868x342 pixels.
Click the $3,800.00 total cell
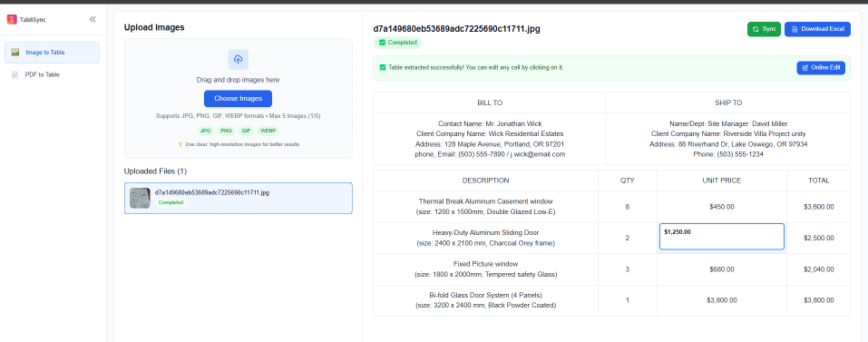tap(819, 300)
